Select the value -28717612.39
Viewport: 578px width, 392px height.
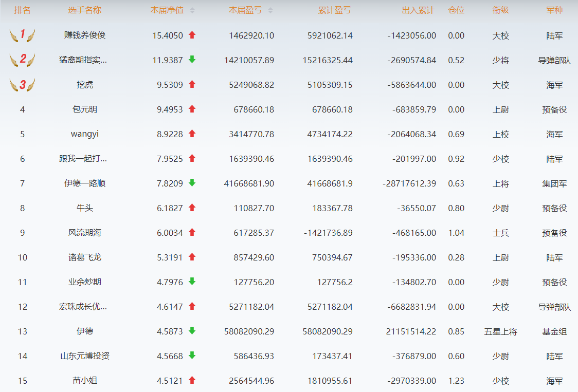click(x=409, y=184)
